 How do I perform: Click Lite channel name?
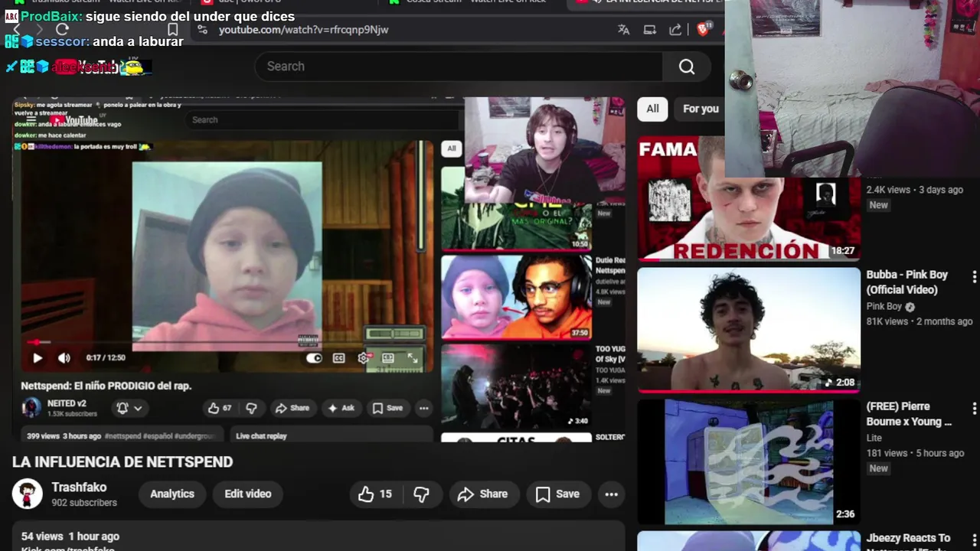click(x=874, y=438)
